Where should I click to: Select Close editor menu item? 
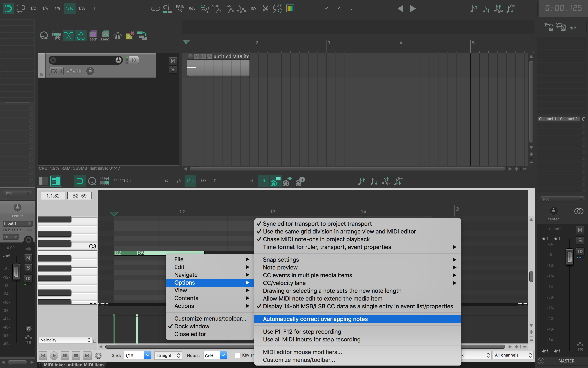[210, 334]
